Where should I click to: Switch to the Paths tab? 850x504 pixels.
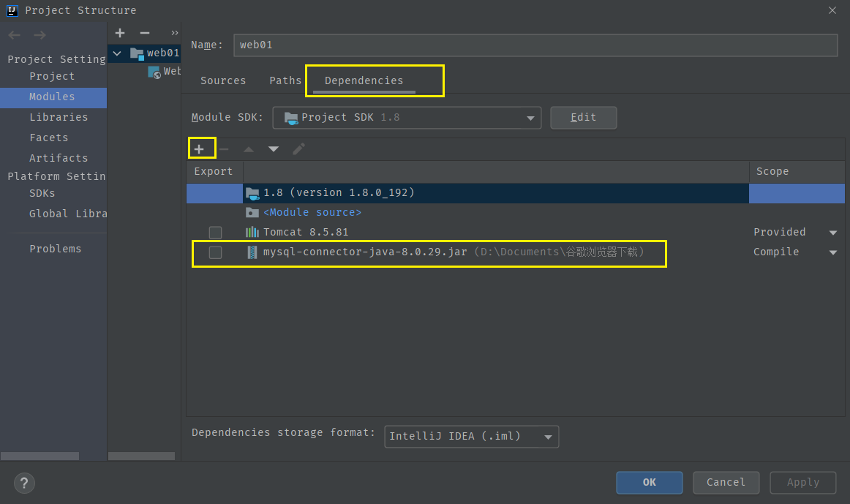pyautogui.click(x=285, y=80)
